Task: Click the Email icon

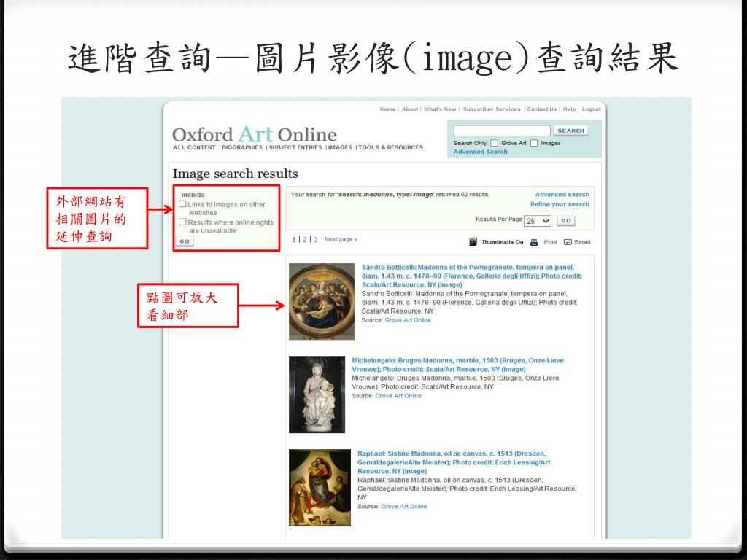Action: point(568,241)
